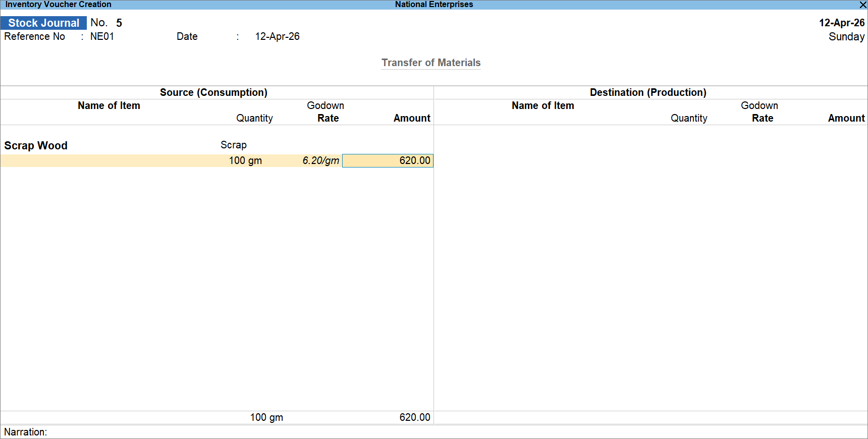This screenshot has height=439, width=868.
Task: Click the highlighted 620.00 amount field
Action: [x=388, y=160]
